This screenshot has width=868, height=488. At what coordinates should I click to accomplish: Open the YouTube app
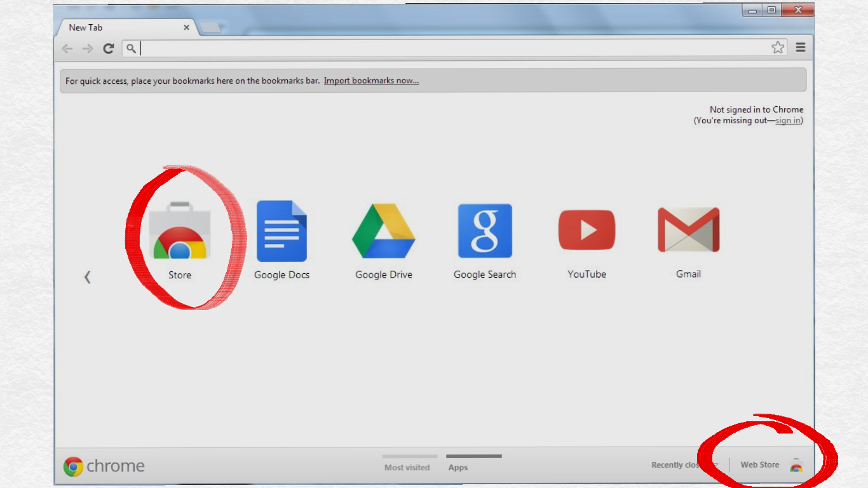coord(587,229)
